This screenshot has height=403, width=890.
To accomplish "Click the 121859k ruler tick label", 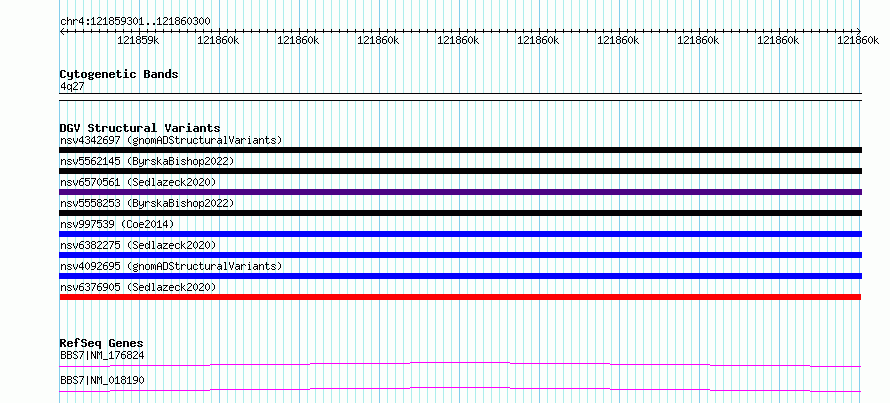I will coord(138,40).
